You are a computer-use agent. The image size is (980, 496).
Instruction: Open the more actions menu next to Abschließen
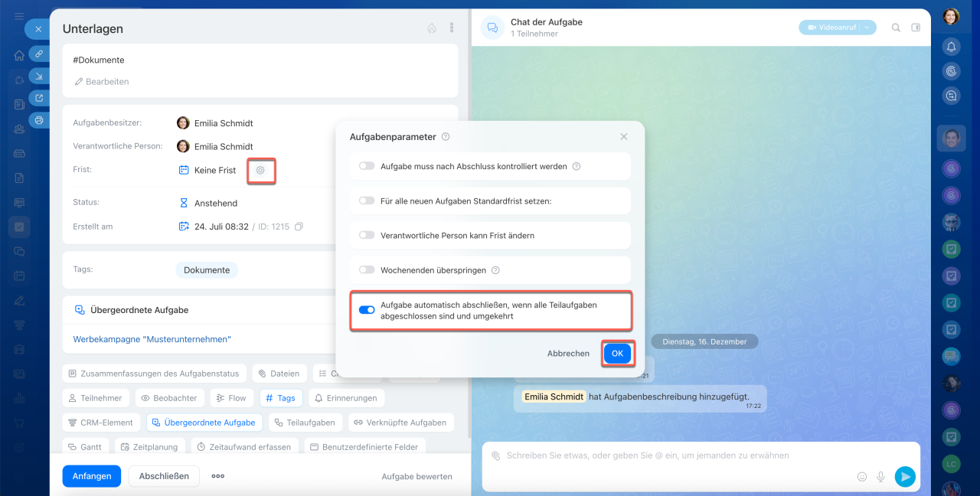click(x=218, y=476)
